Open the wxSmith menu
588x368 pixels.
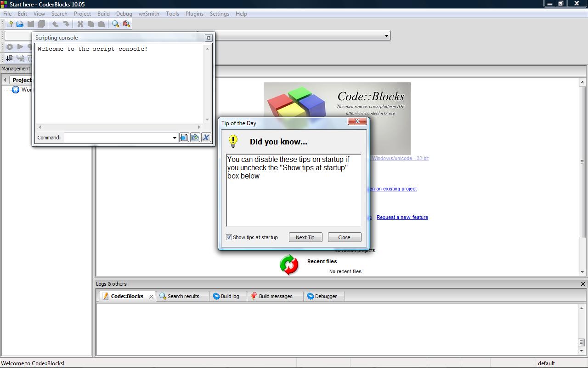(x=149, y=14)
